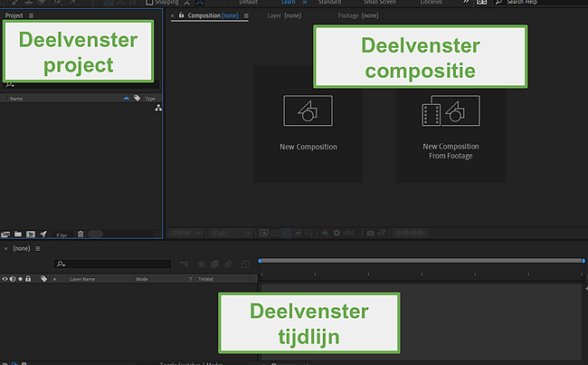Click the new composition icon in Project footer

click(31, 235)
